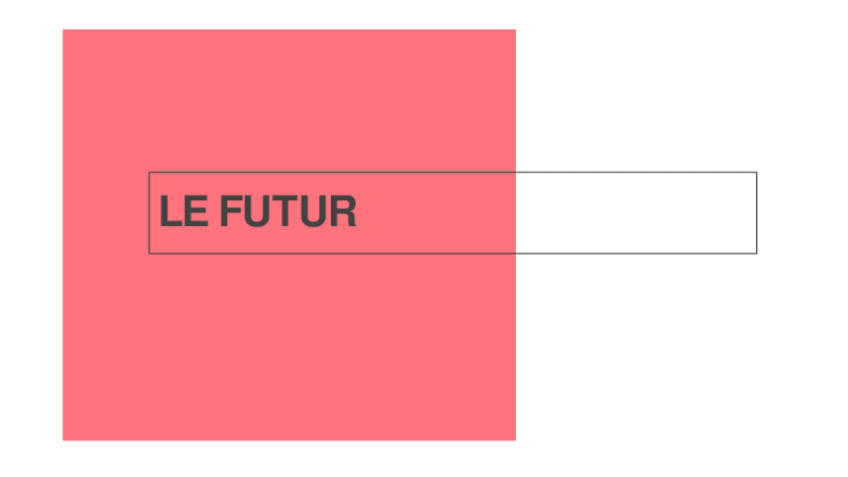Click the word "FUTUR" in the heading
Screen dimensions: 848x477
pyautogui.click(x=288, y=212)
